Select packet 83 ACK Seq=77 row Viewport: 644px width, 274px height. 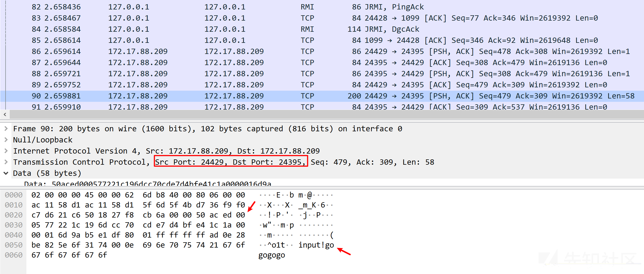click(322, 18)
